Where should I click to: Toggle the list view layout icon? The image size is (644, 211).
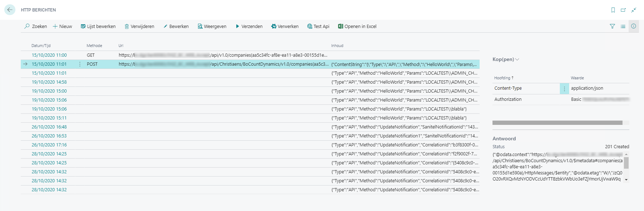(x=623, y=26)
